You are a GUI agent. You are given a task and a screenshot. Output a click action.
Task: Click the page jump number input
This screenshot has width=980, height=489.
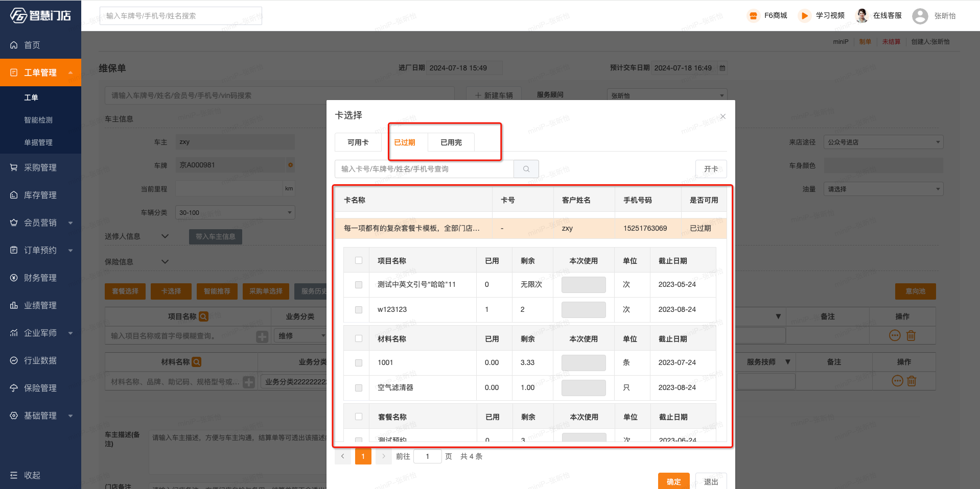tap(428, 456)
